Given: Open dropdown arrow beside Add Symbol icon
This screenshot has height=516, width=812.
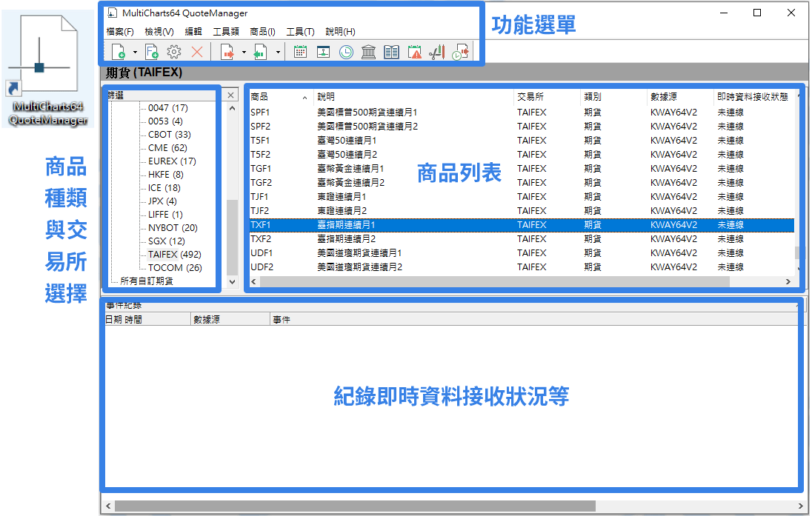Looking at the screenshot, I should 135,53.
